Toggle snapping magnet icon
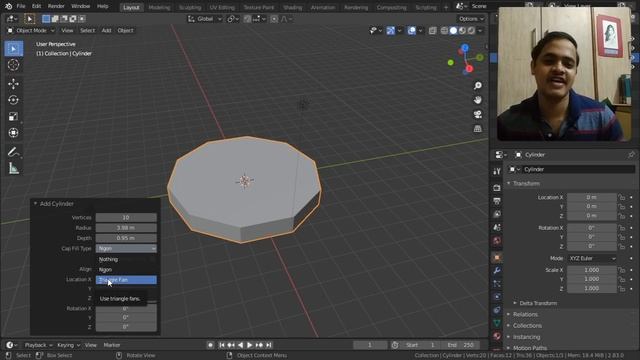The image size is (640, 360). 247,19
